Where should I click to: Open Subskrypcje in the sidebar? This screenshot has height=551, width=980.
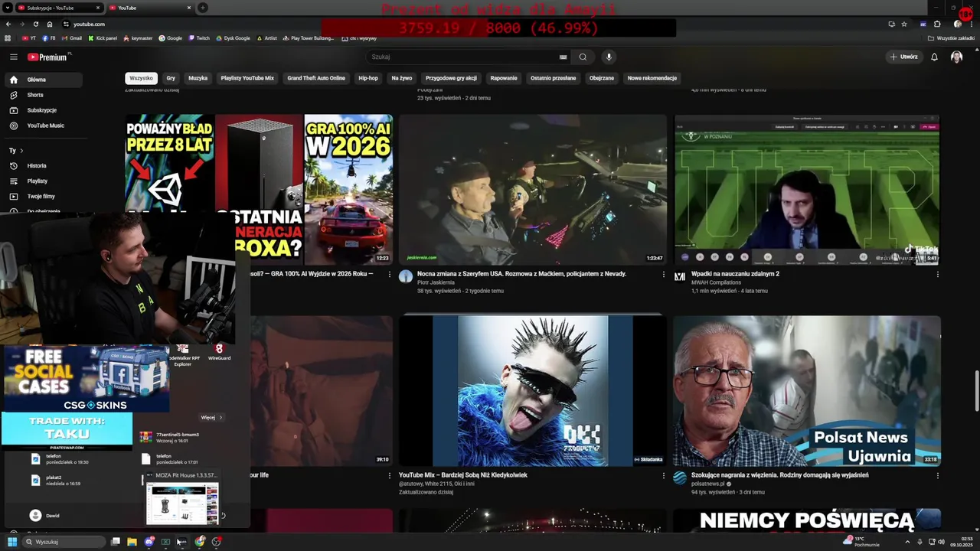43,110
